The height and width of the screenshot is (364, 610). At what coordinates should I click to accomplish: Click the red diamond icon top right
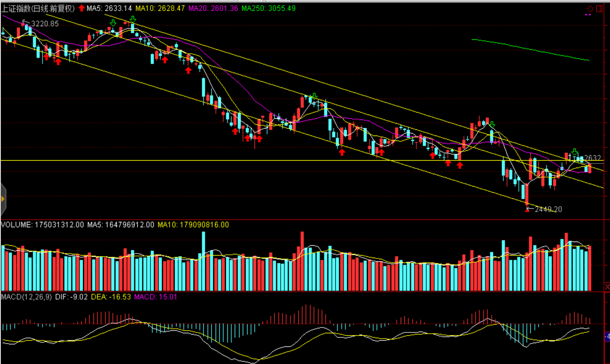click(590, 9)
